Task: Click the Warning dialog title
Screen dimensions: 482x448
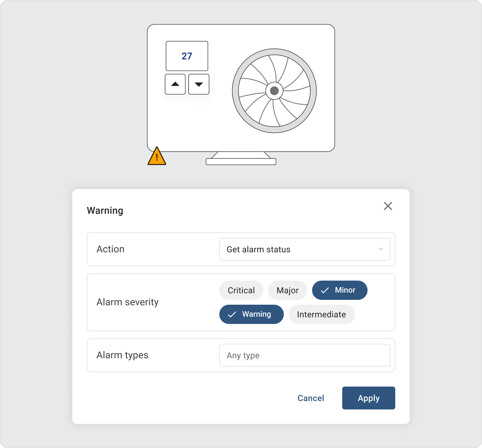Action: click(x=105, y=210)
